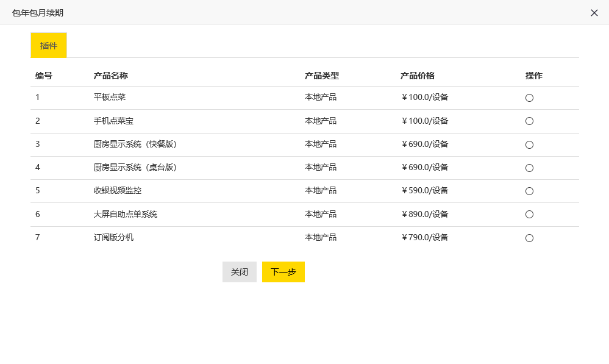Click the 下一步 button
The image size is (609, 364).
[x=283, y=272]
